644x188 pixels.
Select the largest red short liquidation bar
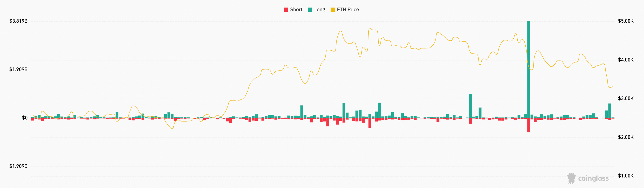528,125
